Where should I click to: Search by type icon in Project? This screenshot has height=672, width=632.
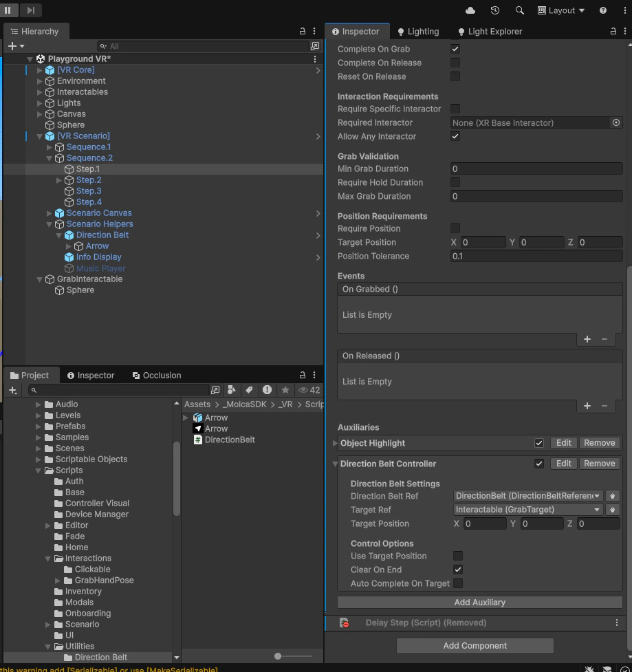(231, 389)
